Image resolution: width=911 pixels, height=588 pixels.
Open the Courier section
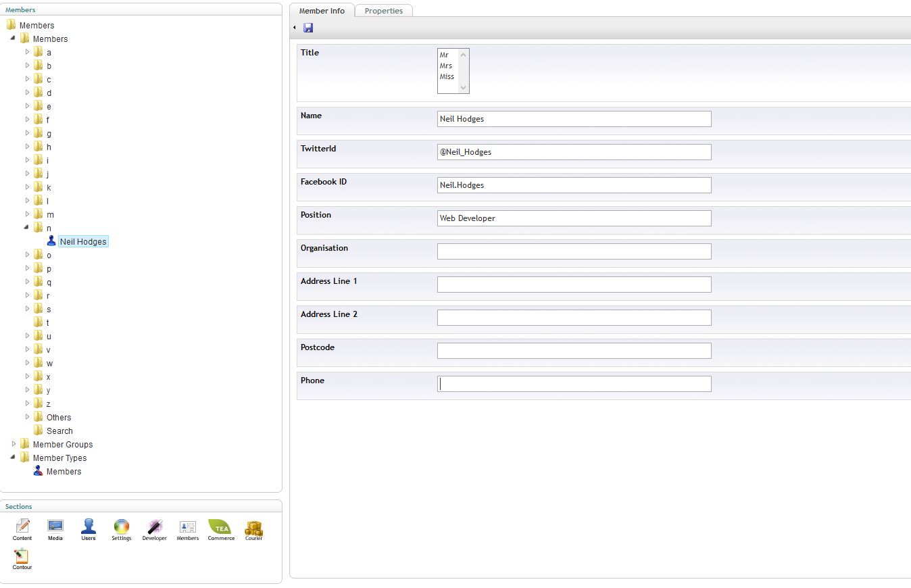pyautogui.click(x=253, y=529)
